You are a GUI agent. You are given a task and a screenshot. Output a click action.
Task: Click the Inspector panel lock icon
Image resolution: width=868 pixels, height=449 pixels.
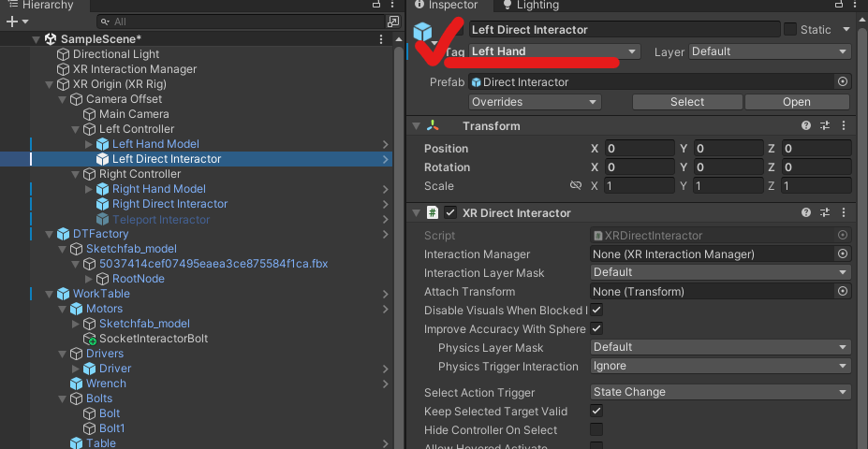(x=839, y=5)
